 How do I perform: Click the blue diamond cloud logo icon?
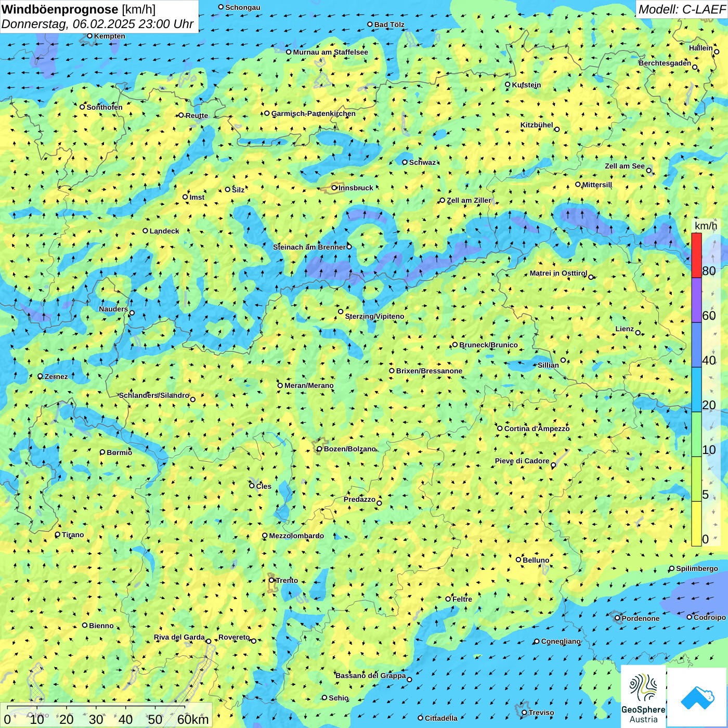697,697
